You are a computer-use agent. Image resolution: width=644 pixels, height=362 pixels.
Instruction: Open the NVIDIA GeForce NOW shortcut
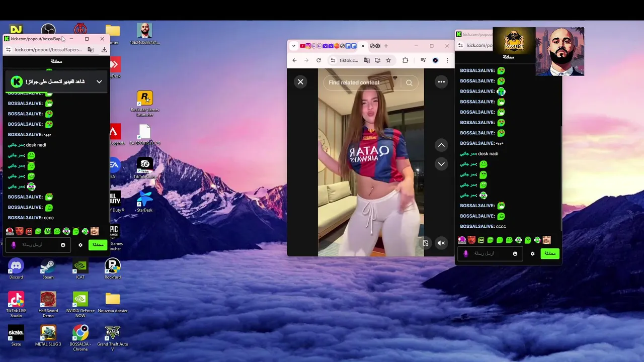coord(80,305)
